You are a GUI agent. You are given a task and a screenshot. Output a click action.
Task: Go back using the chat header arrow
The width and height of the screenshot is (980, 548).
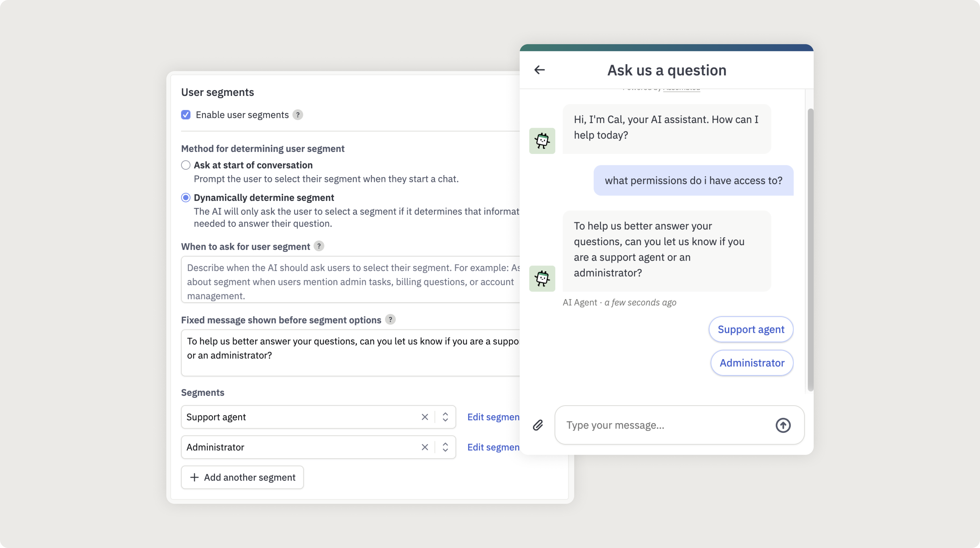click(539, 70)
